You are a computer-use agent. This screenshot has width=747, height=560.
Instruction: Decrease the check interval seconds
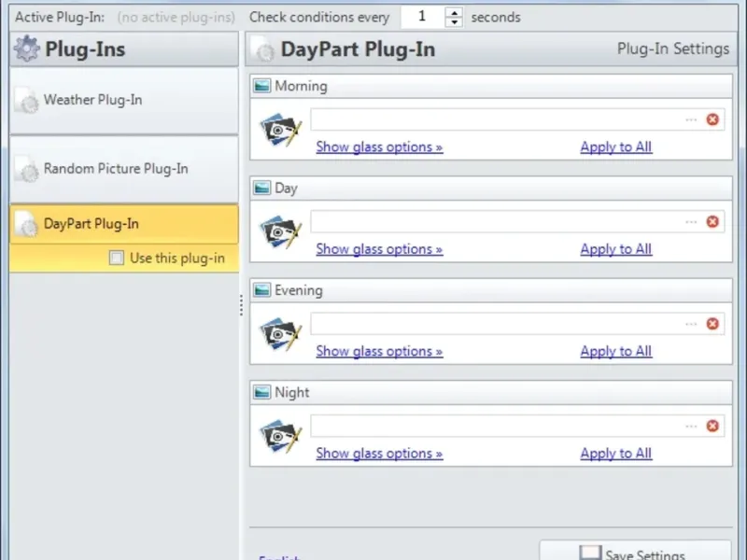coord(454,21)
